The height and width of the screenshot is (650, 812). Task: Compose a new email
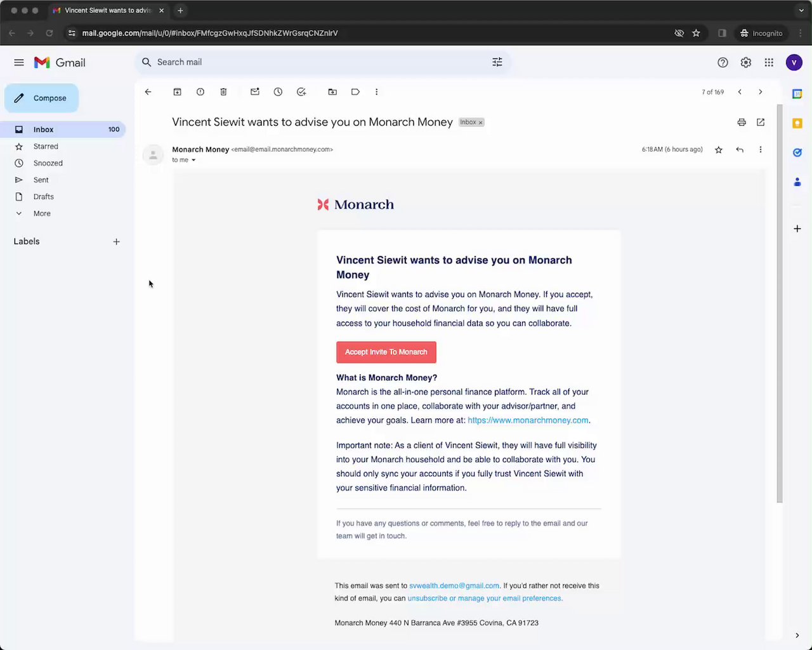42,98
